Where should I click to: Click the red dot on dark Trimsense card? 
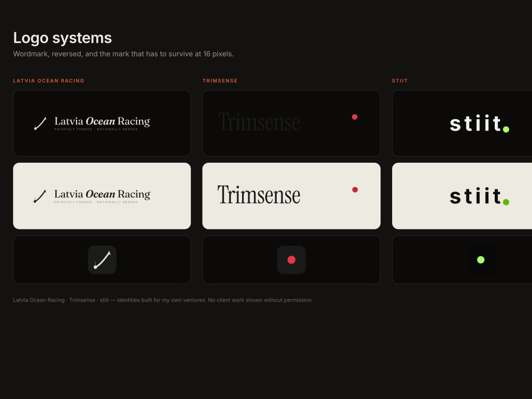pos(354,117)
